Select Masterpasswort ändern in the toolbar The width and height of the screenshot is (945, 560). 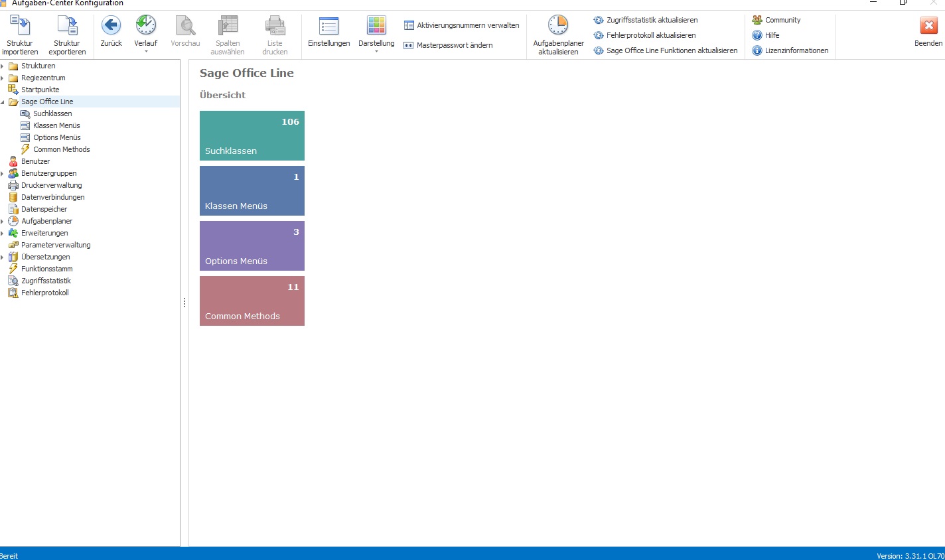pos(449,45)
